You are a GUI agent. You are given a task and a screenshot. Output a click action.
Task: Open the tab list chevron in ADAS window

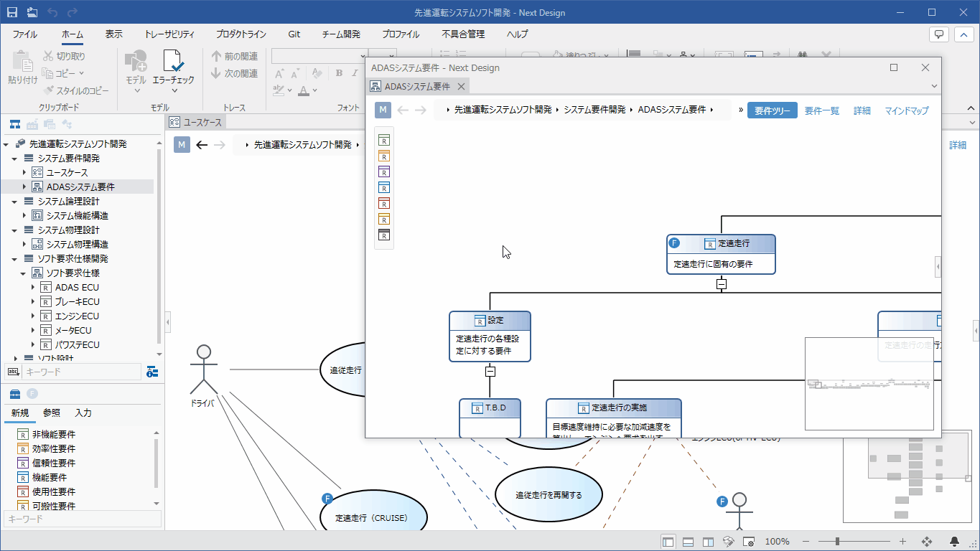[x=934, y=86]
